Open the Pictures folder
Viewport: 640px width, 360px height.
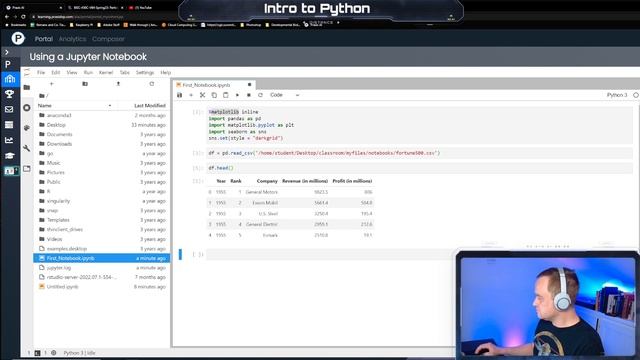point(101,173)
